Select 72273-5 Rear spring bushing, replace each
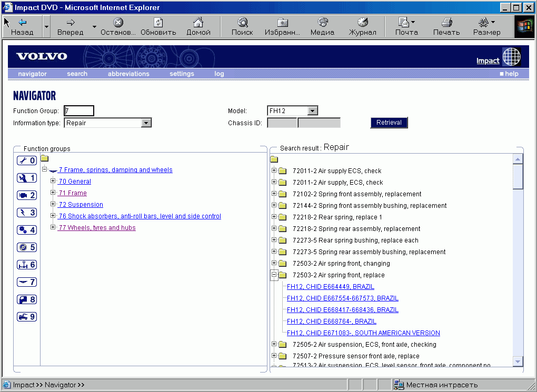 355,240
